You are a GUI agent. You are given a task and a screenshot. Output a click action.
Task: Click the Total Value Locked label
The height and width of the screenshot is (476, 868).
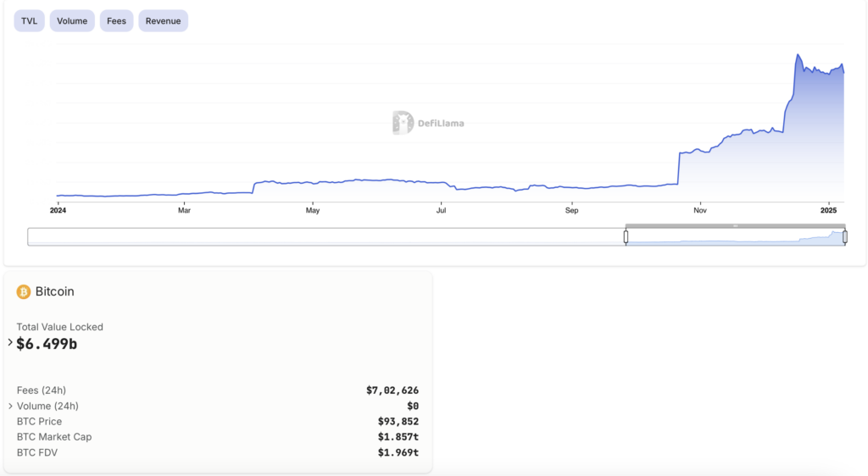click(60, 327)
